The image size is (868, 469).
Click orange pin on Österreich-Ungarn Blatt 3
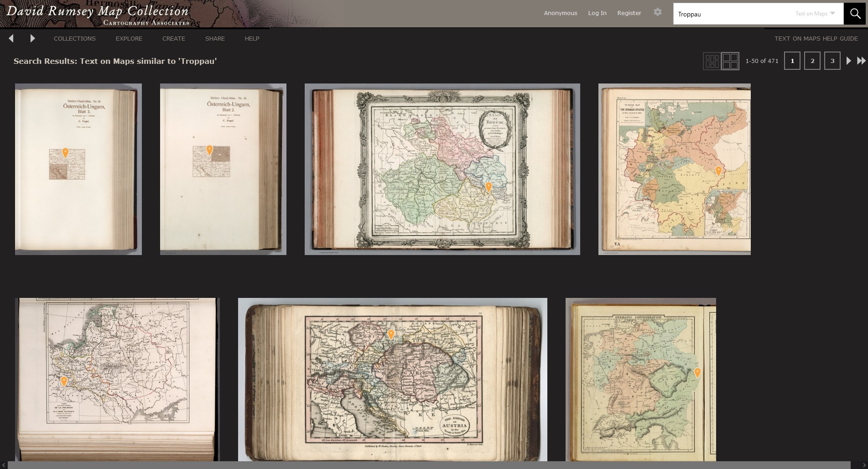[65, 153]
